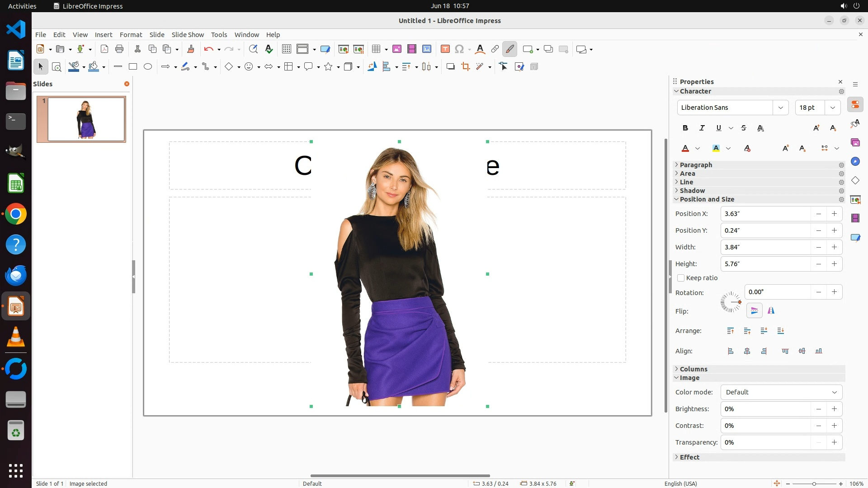Image resolution: width=868 pixels, height=488 pixels.
Task: Click the Display Grid icon
Action: (x=286, y=49)
